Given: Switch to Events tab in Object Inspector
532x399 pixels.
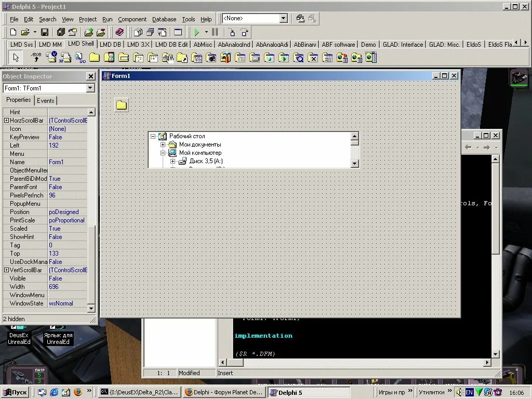Looking at the screenshot, I should (x=46, y=100).
